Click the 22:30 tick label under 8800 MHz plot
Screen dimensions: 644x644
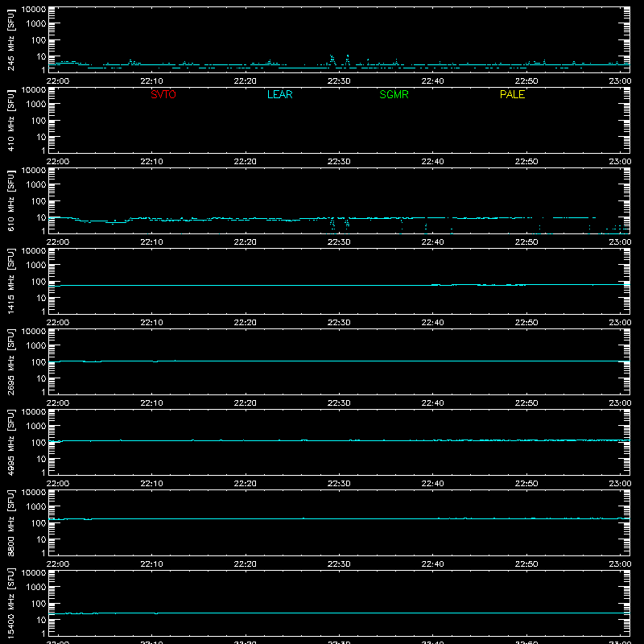339,564
